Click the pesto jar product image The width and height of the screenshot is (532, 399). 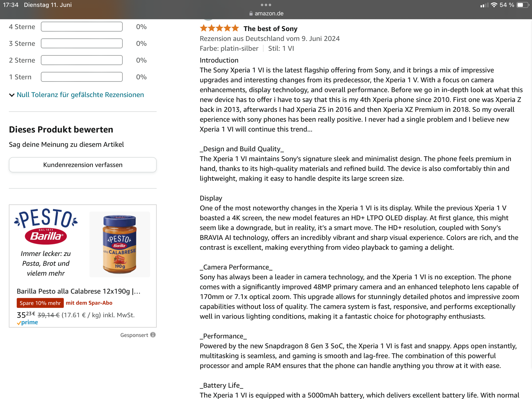point(119,244)
